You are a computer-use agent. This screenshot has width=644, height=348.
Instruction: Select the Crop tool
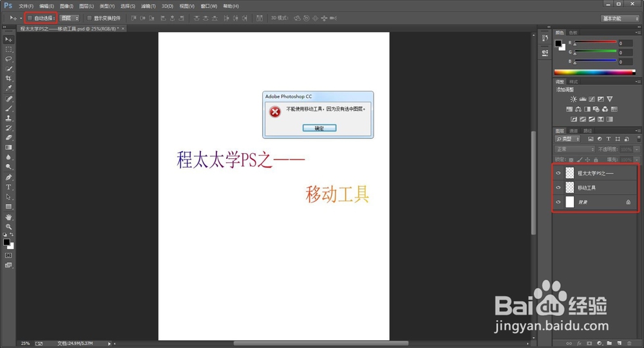8,78
